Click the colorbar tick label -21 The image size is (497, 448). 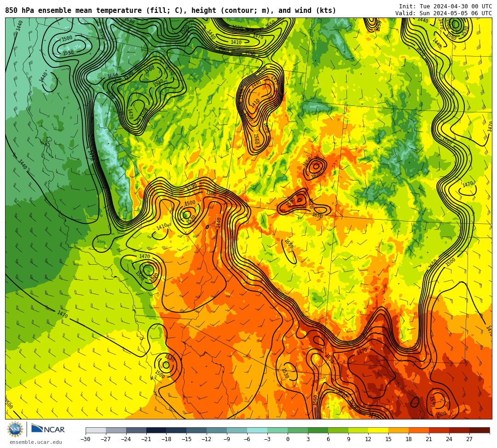click(146, 439)
